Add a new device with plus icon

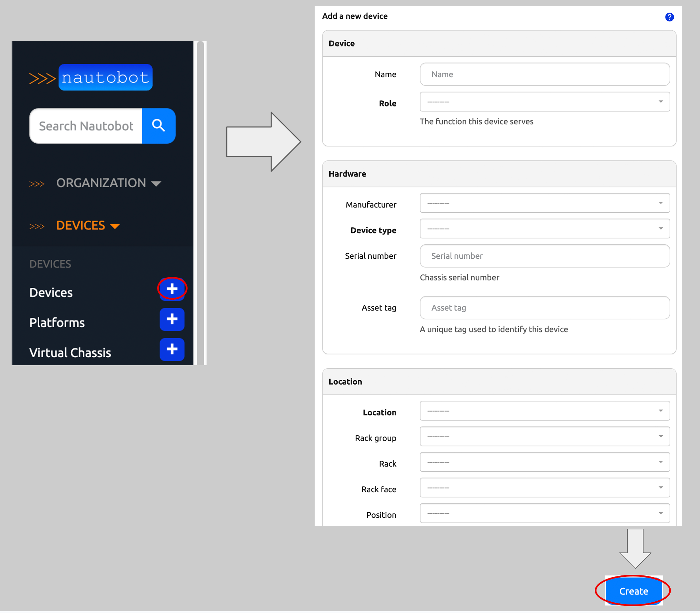click(172, 289)
